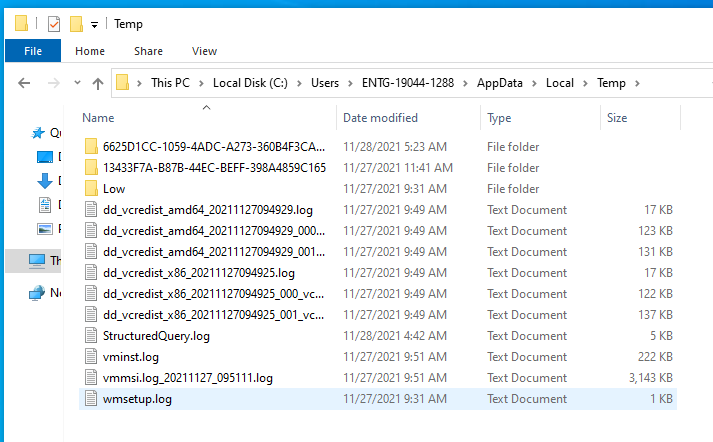Open the File menu

point(33,51)
